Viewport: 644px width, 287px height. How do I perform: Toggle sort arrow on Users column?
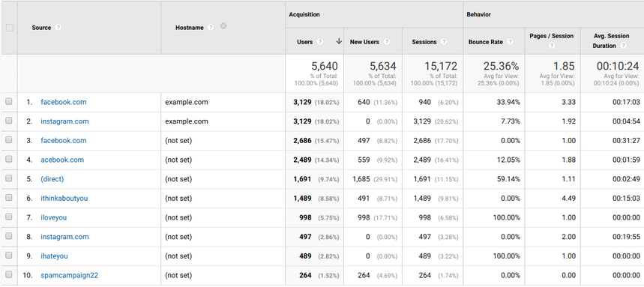click(339, 41)
